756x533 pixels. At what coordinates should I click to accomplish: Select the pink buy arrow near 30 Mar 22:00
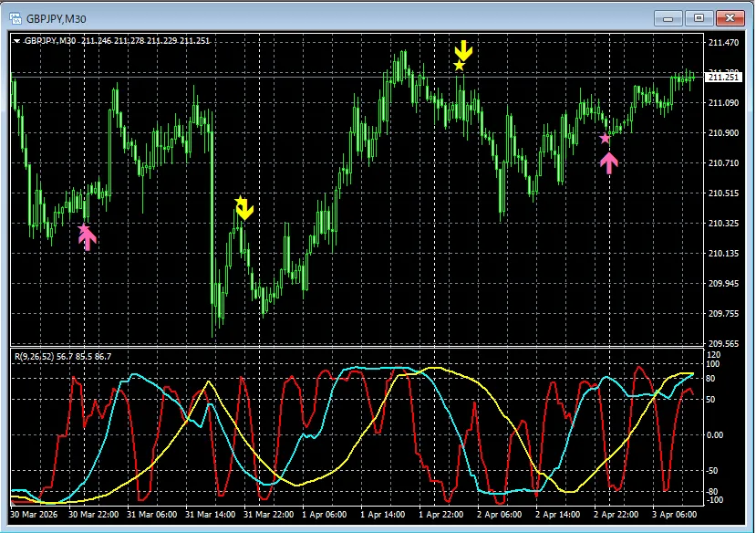tap(88, 239)
